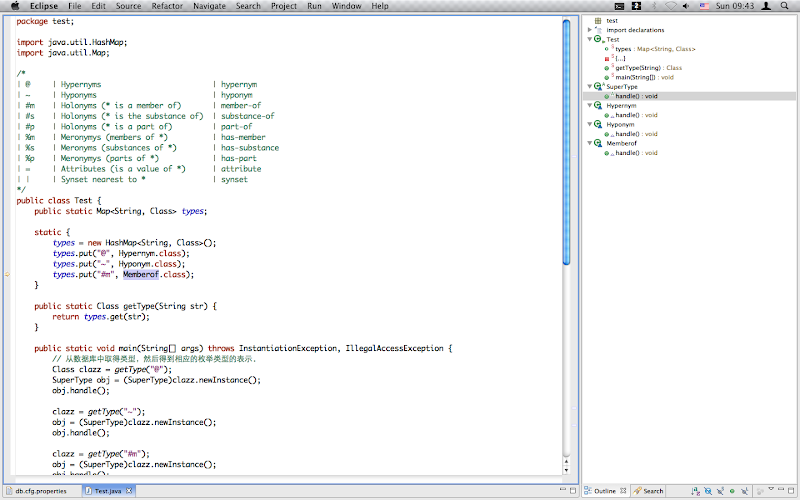
Task: Click the scrollbar down arrow in editor
Action: tap(566, 470)
